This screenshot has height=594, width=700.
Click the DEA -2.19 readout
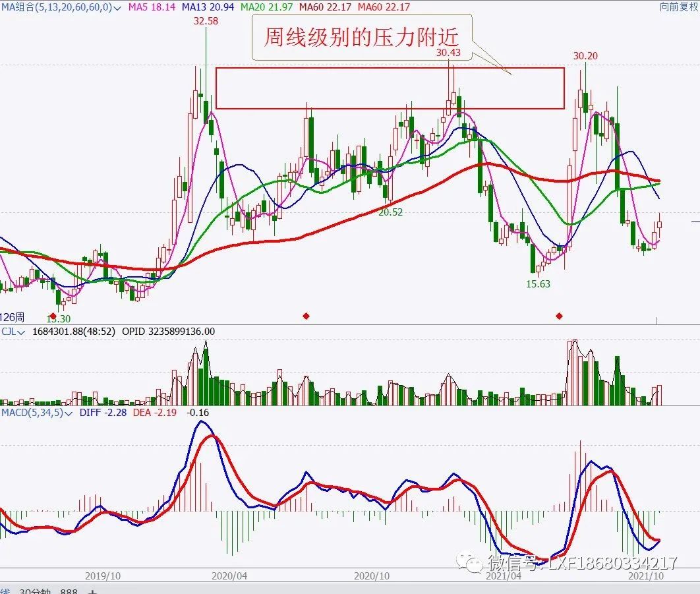[x=154, y=413]
